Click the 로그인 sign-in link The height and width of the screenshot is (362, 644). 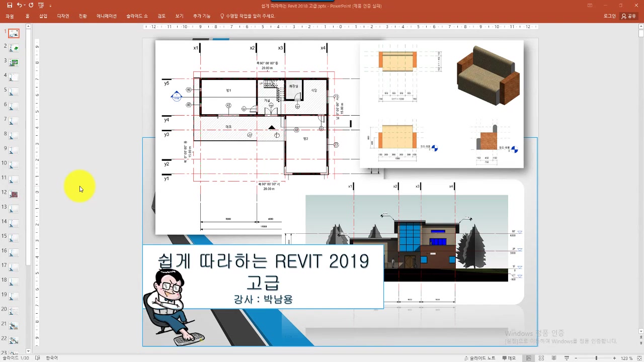609,16
